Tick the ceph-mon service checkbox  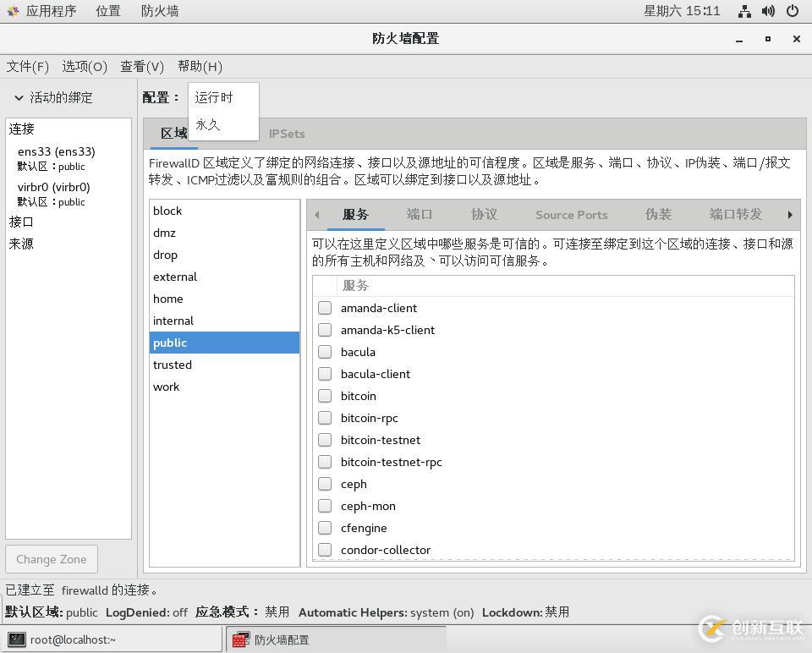point(325,506)
